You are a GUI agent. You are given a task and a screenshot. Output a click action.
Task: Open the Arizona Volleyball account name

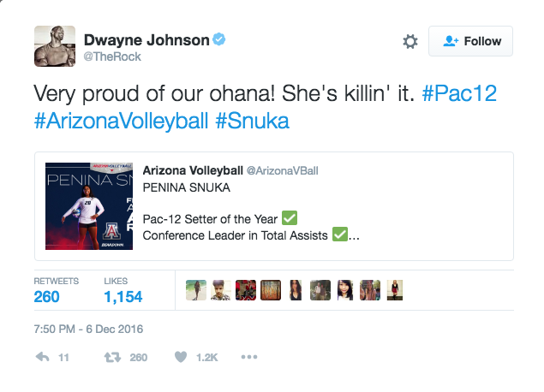click(x=193, y=170)
